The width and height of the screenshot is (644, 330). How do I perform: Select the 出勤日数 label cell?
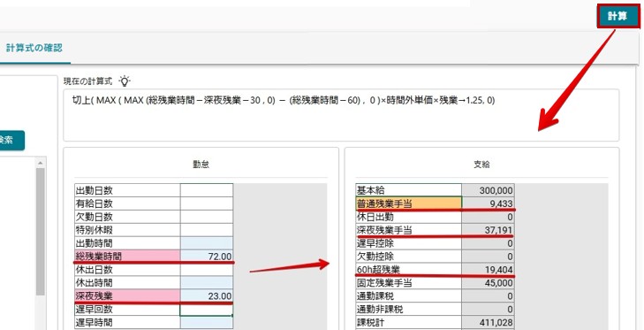coord(127,190)
